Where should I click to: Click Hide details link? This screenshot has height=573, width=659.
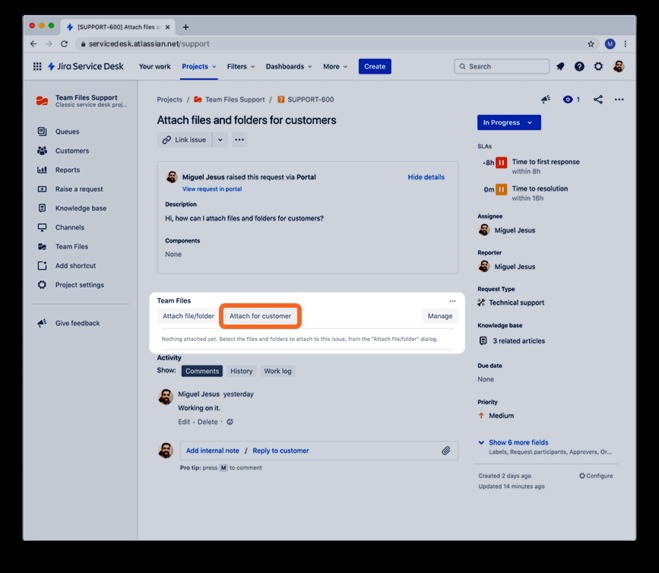(426, 177)
